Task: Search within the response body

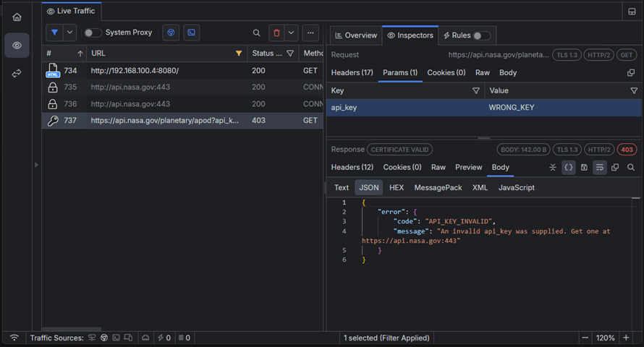Action: [631, 167]
